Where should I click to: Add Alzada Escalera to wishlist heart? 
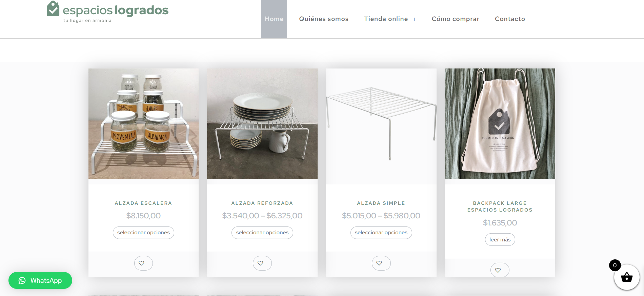click(x=143, y=263)
